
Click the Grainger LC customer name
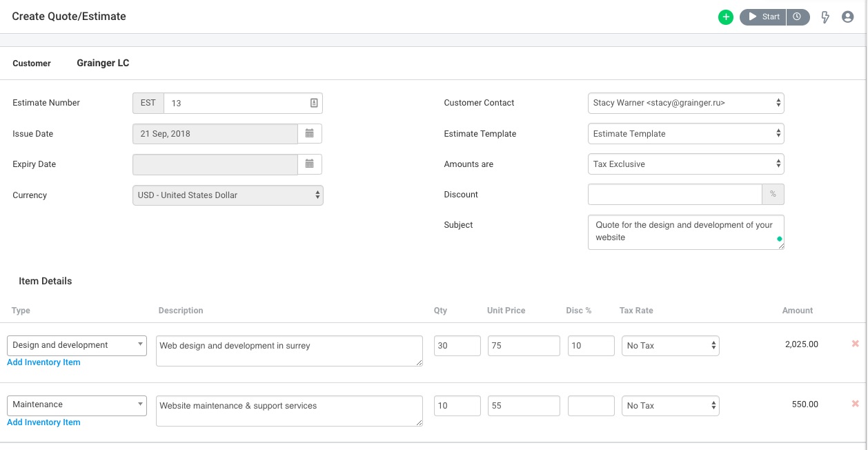(x=103, y=63)
